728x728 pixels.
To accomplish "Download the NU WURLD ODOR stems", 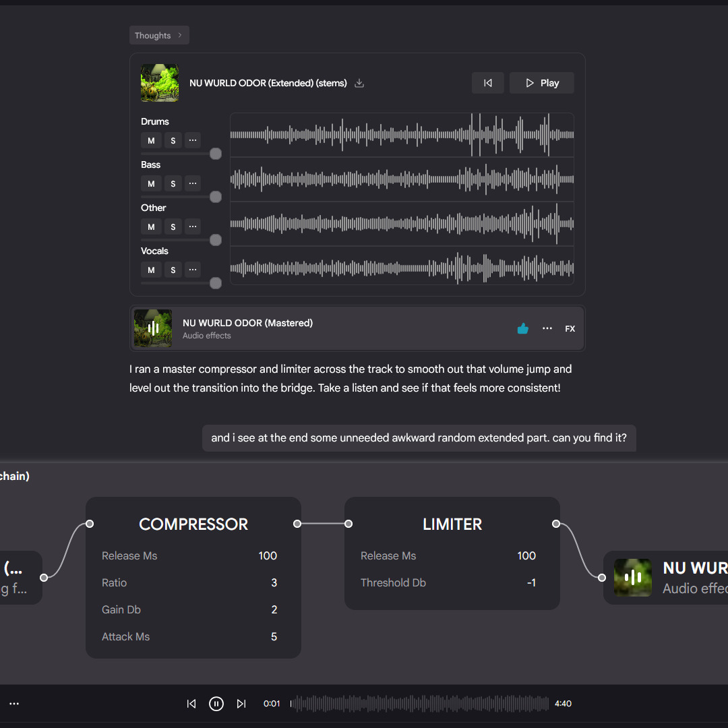I will (359, 83).
